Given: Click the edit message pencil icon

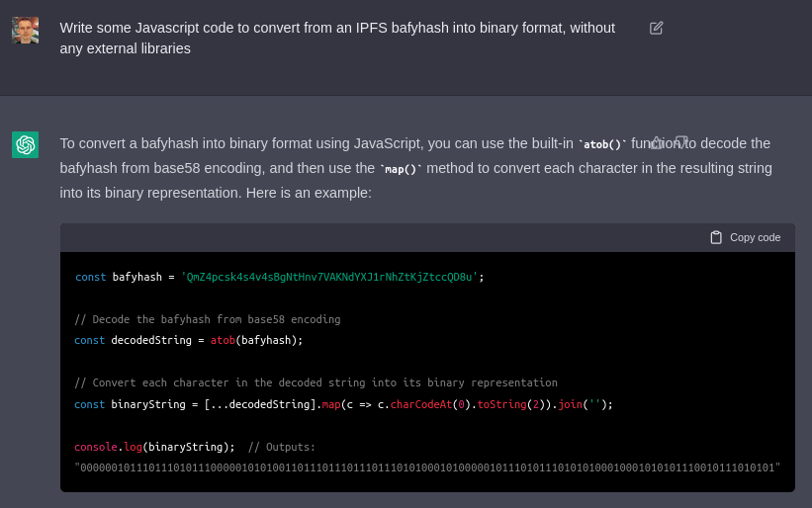Looking at the screenshot, I should (657, 28).
